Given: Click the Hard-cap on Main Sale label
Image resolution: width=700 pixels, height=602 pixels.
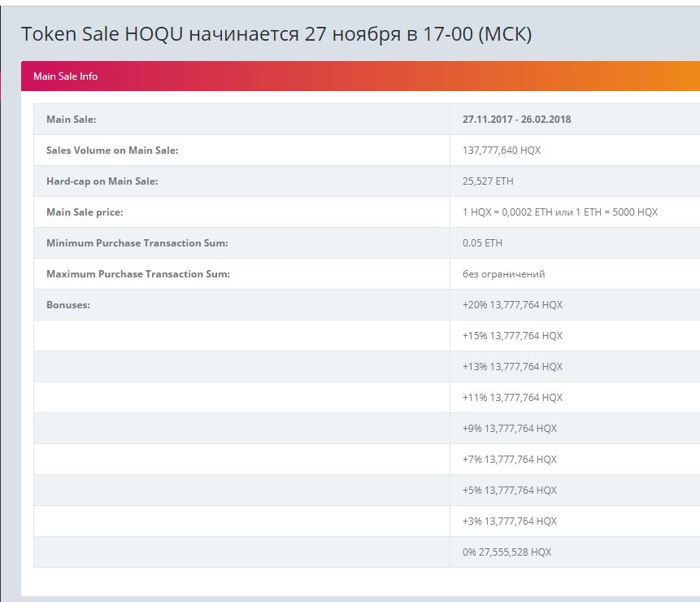Looking at the screenshot, I should tap(102, 181).
